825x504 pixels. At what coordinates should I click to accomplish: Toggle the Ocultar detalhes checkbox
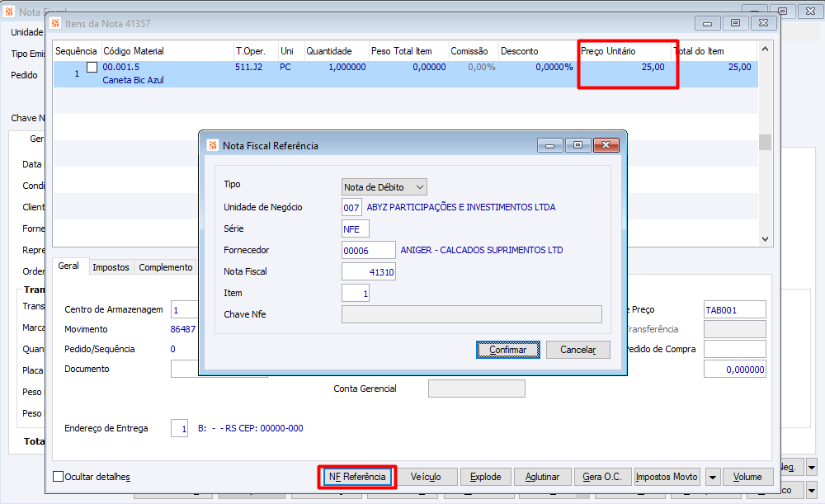coord(59,477)
